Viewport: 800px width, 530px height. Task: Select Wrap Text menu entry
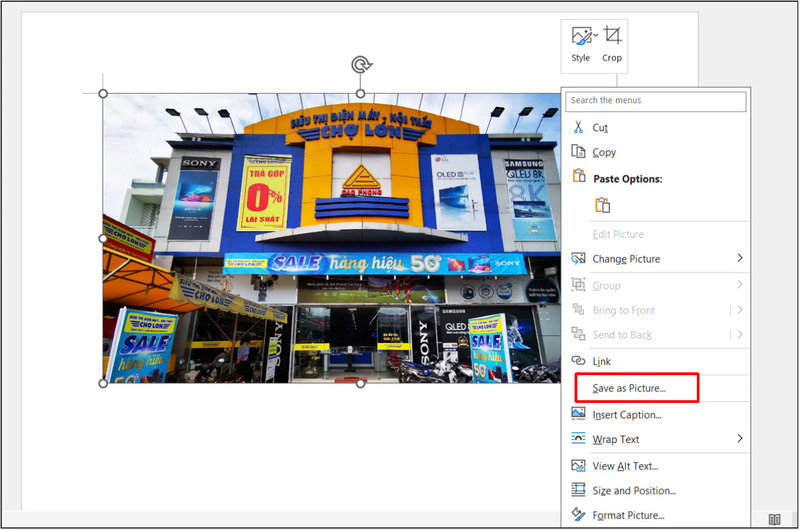656,439
